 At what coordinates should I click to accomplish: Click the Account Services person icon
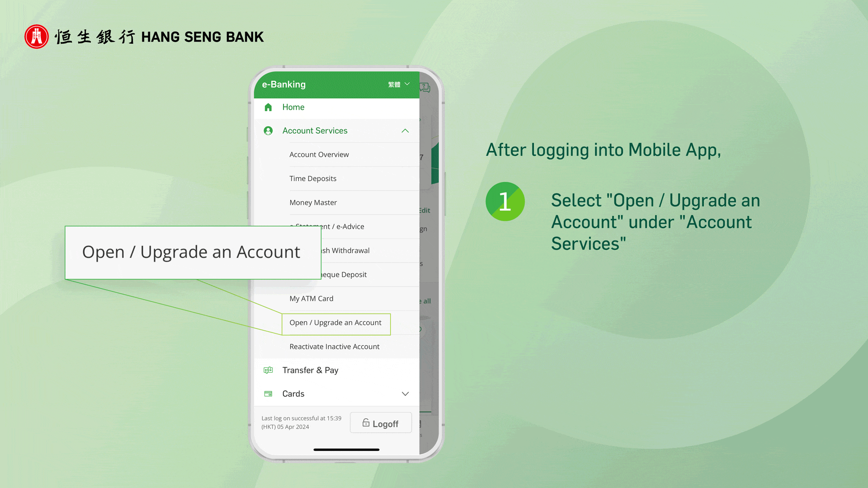coord(269,131)
